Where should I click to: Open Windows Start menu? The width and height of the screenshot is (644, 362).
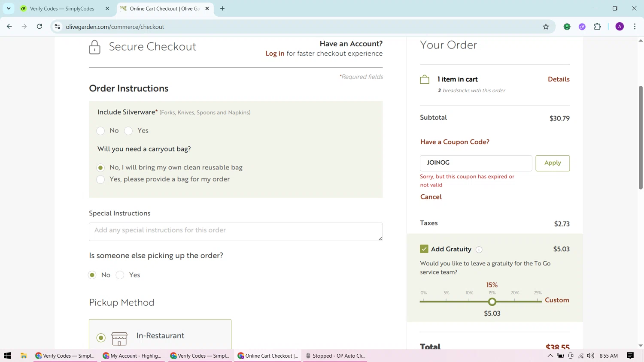(7, 356)
